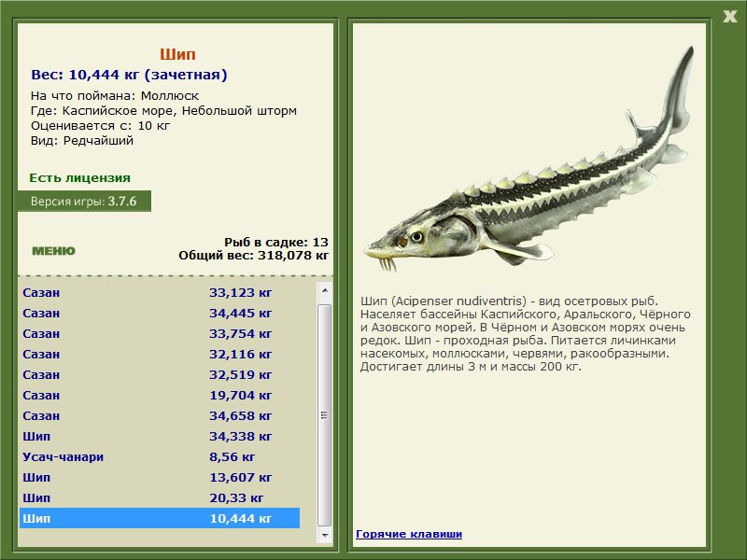Select Шип 34,338 кг row

click(160, 436)
